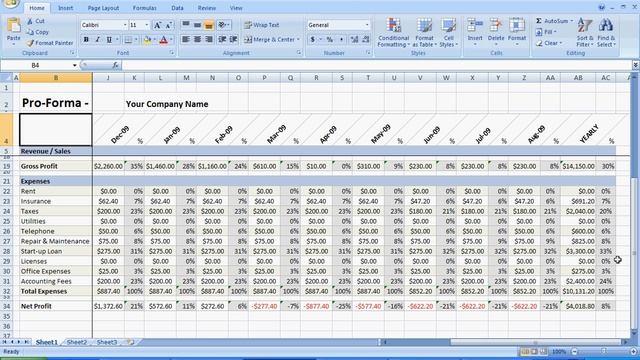This screenshot has width=640, height=360.
Task: Expand Format as Table gallery
Action: (424, 33)
